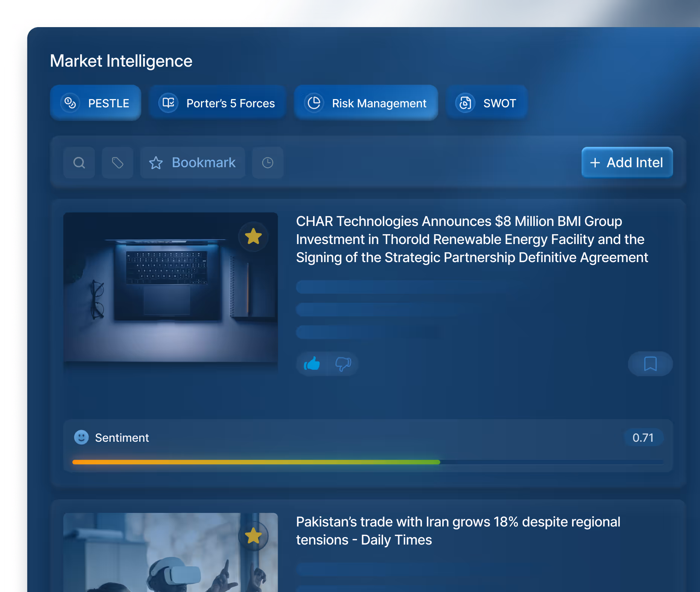Select the SWOT tab
The image size is (700, 592).
coord(487,103)
